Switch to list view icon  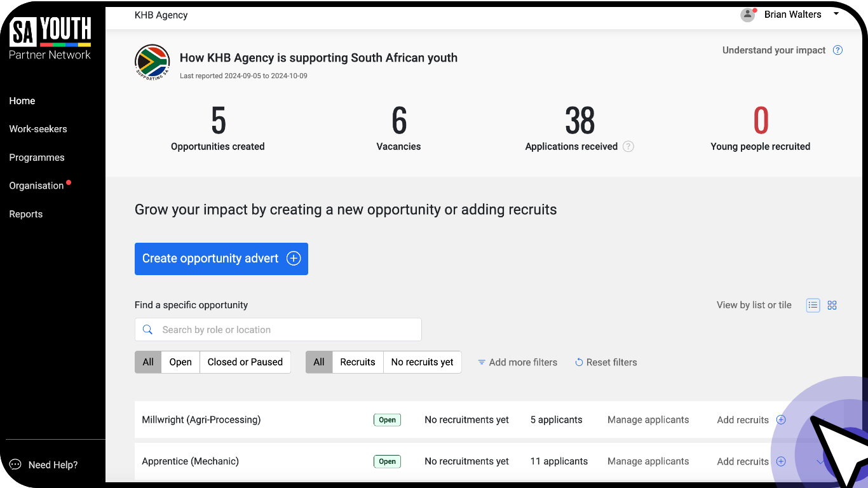coord(813,305)
